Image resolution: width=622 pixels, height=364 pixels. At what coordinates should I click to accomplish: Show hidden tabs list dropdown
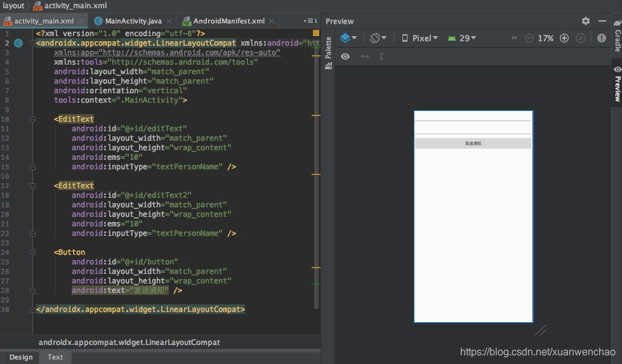pyautogui.click(x=310, y=21)
